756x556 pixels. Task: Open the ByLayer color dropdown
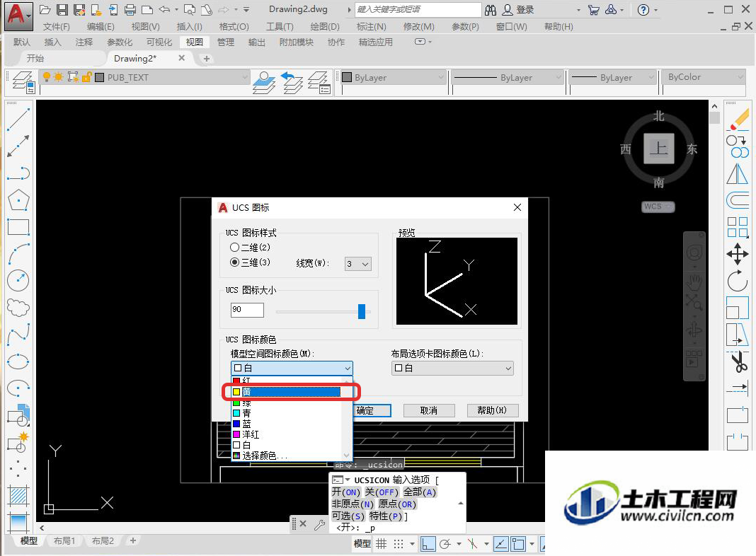(x=392, y=78)
